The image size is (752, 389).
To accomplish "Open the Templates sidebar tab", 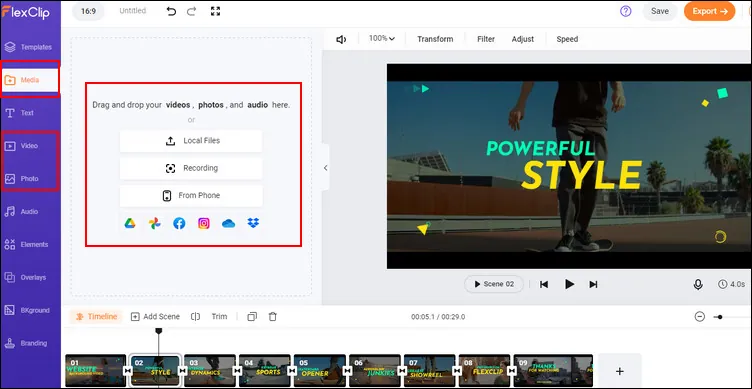I will (x=29, y=47).
